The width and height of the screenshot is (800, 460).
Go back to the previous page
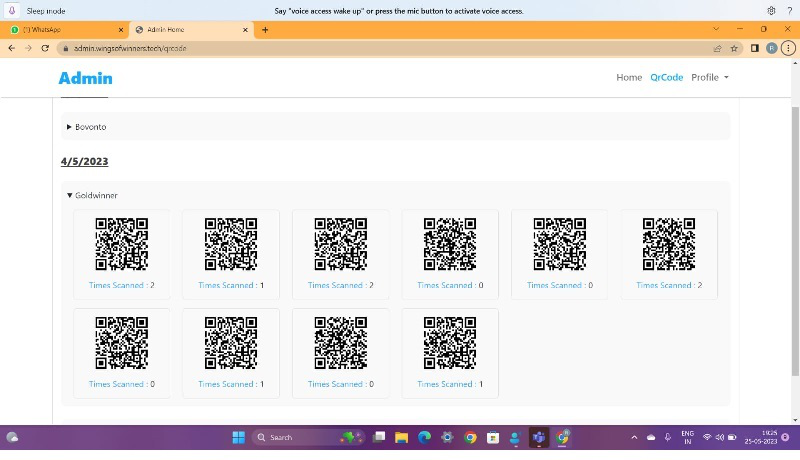(x=11, y=48)
